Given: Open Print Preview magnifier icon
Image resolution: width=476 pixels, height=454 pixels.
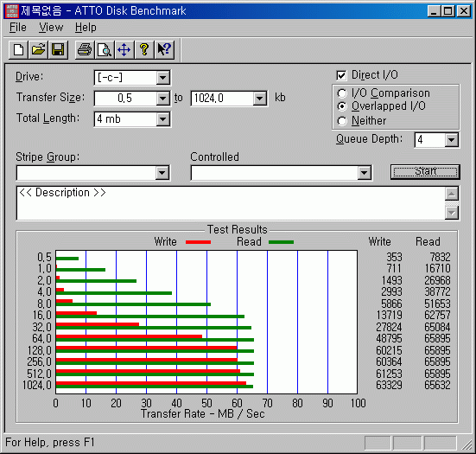Looking at the screenshot, I should click(x=105, y=50).
